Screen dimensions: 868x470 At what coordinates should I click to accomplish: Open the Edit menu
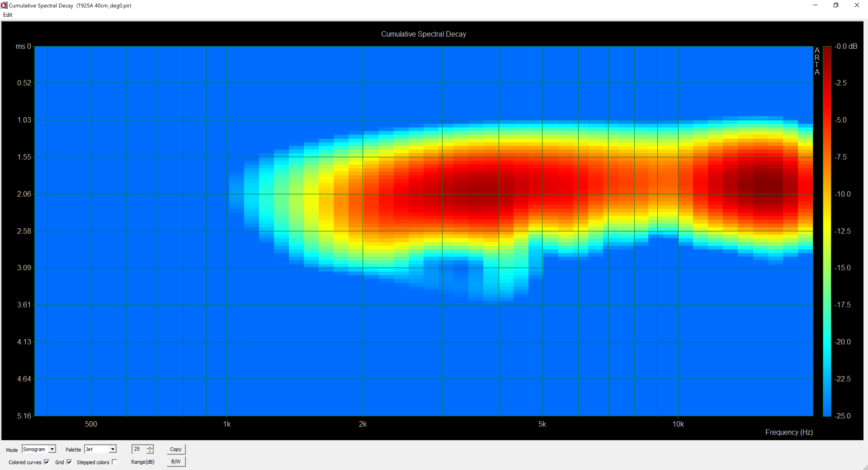pos(8,15)
